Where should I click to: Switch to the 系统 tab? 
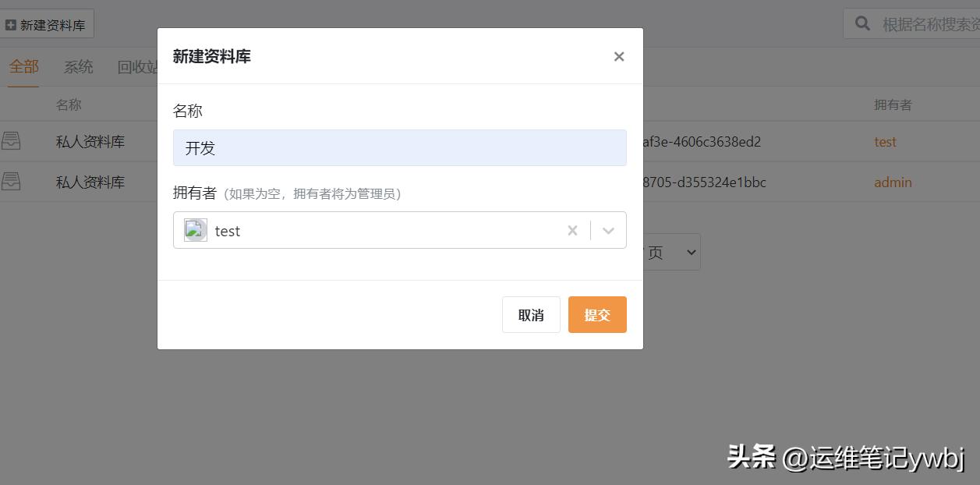click(77, 67)
